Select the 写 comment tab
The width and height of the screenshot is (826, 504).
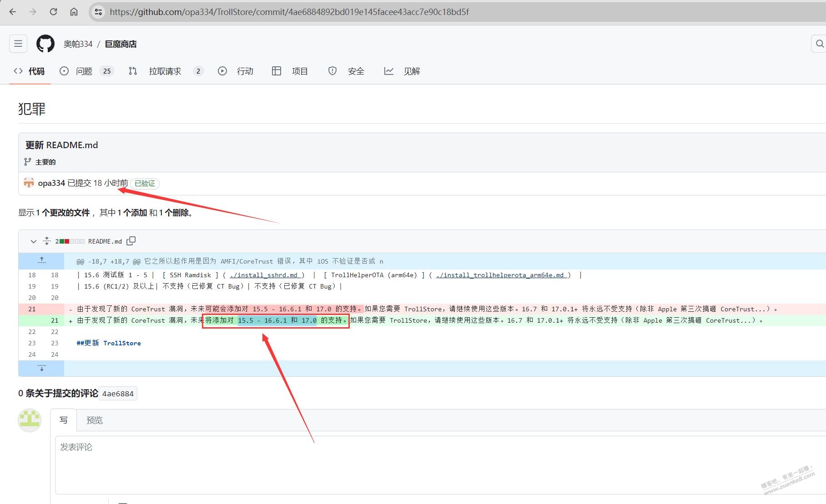(64, 420)
